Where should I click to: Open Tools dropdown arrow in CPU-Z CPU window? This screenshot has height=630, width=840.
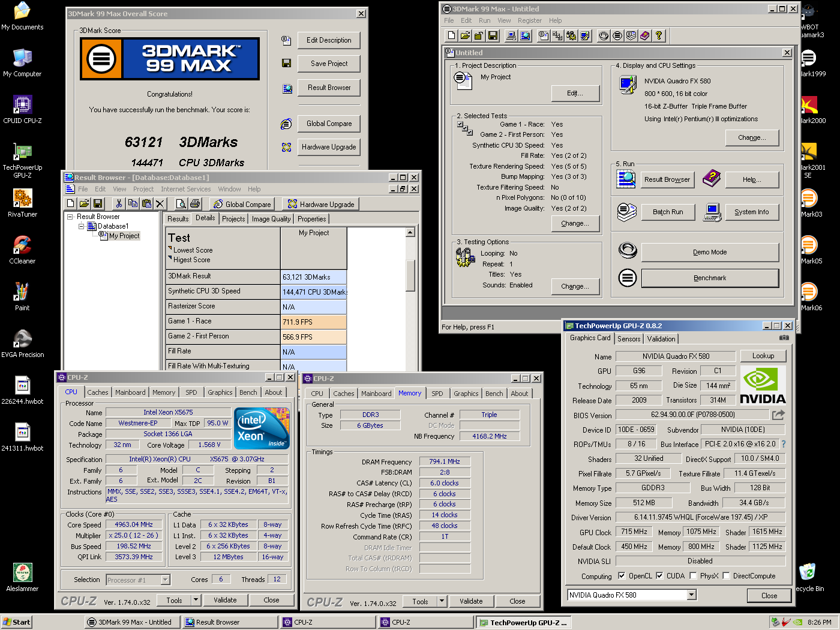[196, 600]
